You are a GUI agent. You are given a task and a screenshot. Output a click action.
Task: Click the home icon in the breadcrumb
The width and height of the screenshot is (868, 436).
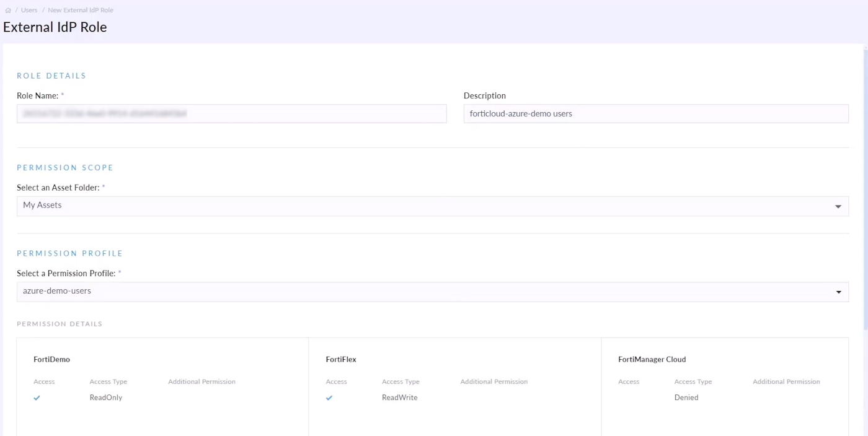[x=7, y=10]
